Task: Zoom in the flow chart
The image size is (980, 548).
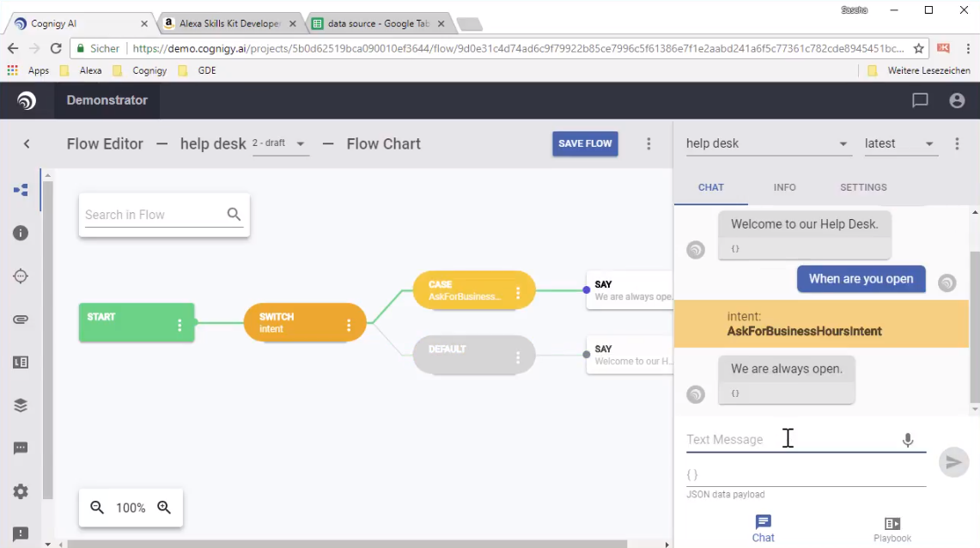Action: [x=164, y=508]
